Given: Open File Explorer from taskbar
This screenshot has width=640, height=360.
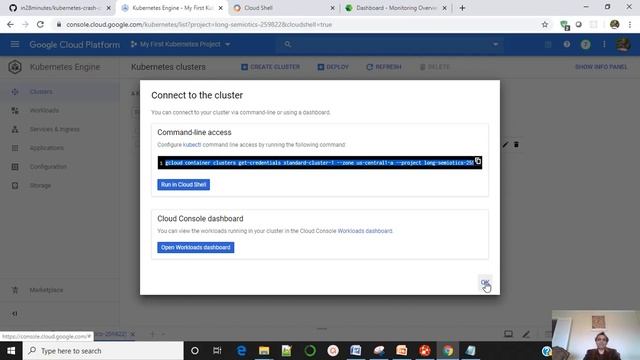Looking at the screenshot, I should coord(264,351).
